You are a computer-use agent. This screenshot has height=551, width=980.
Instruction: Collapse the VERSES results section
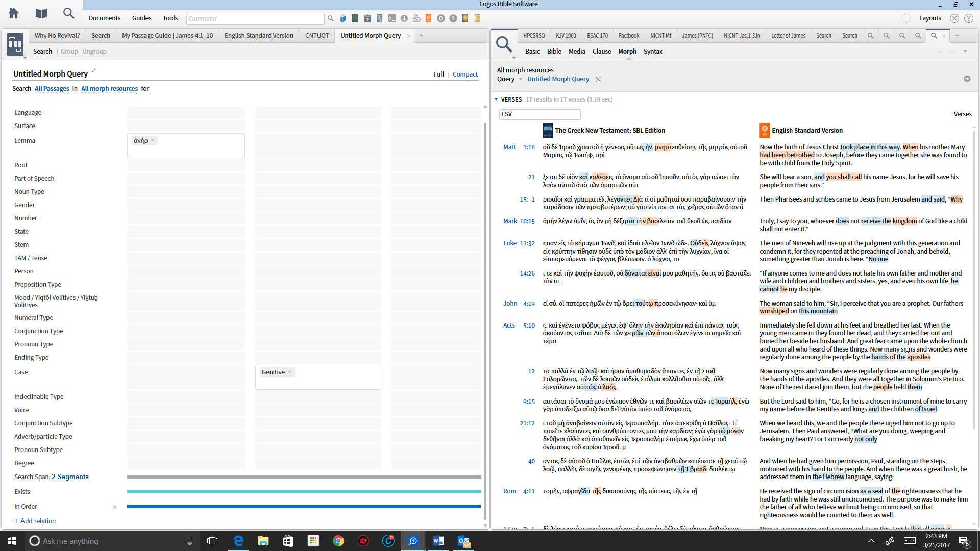coord(496,99)
